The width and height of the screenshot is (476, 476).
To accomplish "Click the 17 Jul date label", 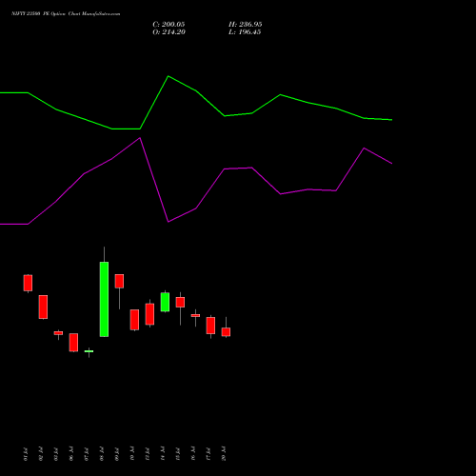I will pyautogui.click(x=208, y=454).
